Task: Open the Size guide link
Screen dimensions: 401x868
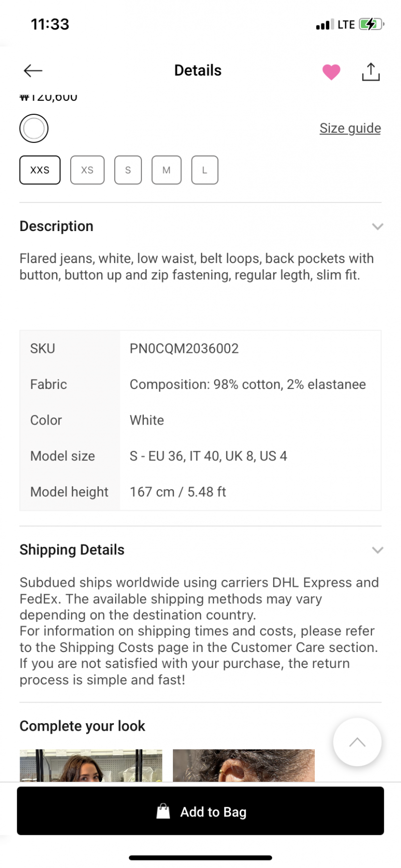Action: (350, 128)
